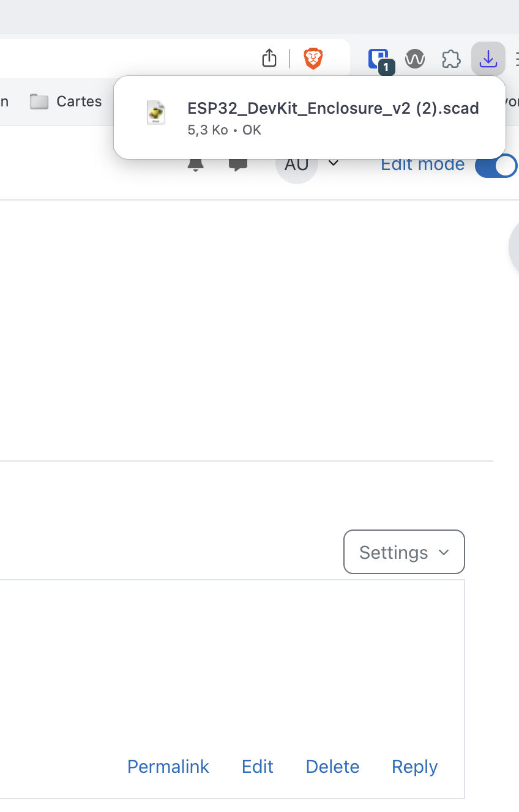Click the Permalink link
This screenshot has width=519, height=812.
(168, 767)
